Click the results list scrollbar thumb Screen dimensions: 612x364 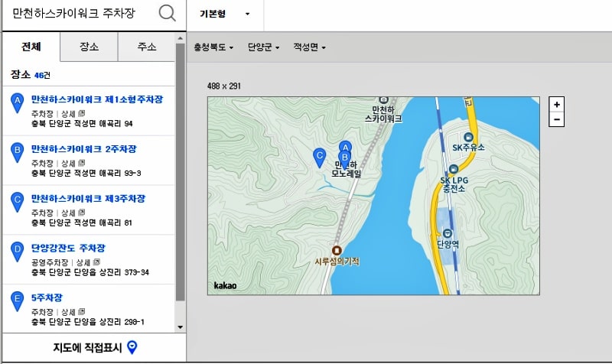tap(180, 171)
